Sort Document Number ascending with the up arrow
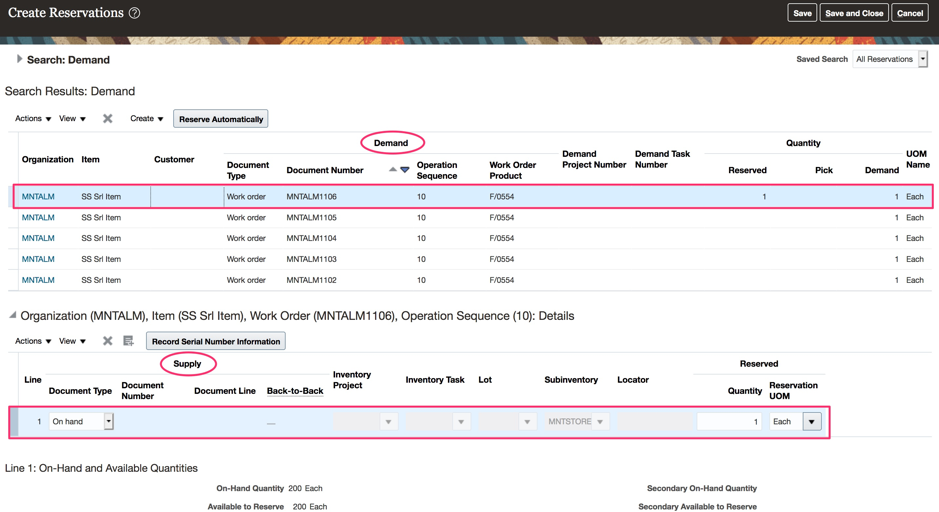Image resolution: width=939 pixels, height=512 pixels. [393, 170]
